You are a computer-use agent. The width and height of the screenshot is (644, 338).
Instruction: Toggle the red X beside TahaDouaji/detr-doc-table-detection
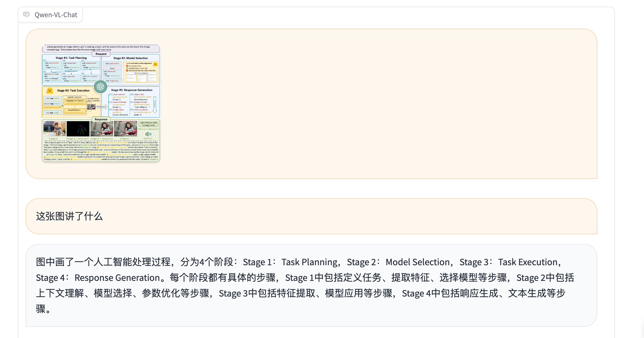click(x=127, y=71)
